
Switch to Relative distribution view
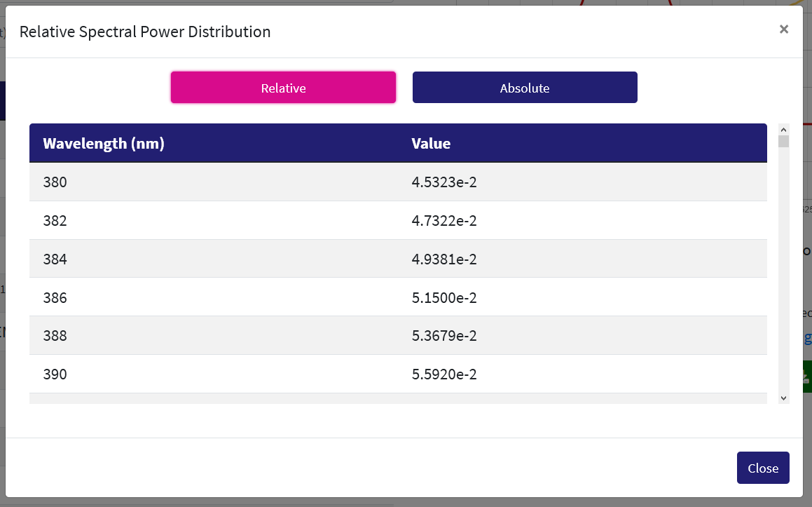point(283,88)
